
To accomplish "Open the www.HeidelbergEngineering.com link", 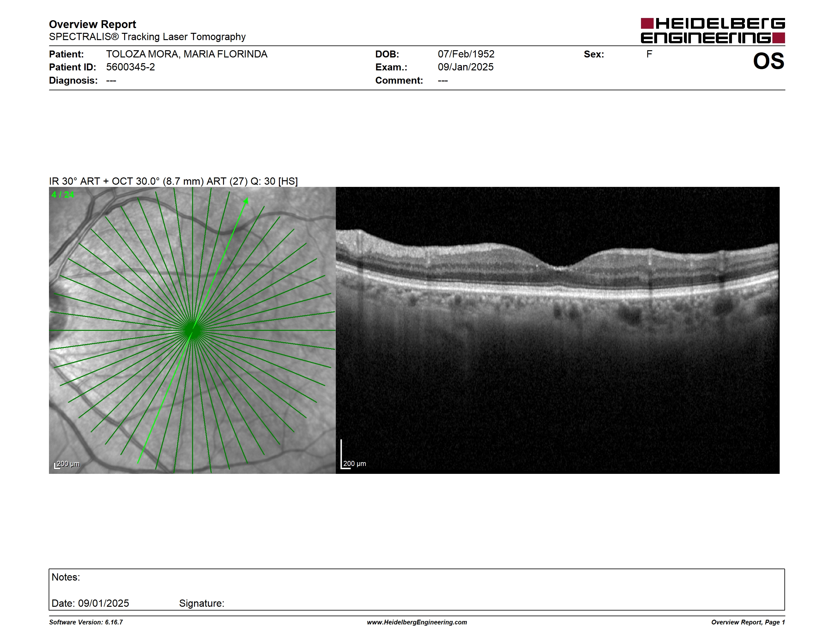I will point(417,622).
